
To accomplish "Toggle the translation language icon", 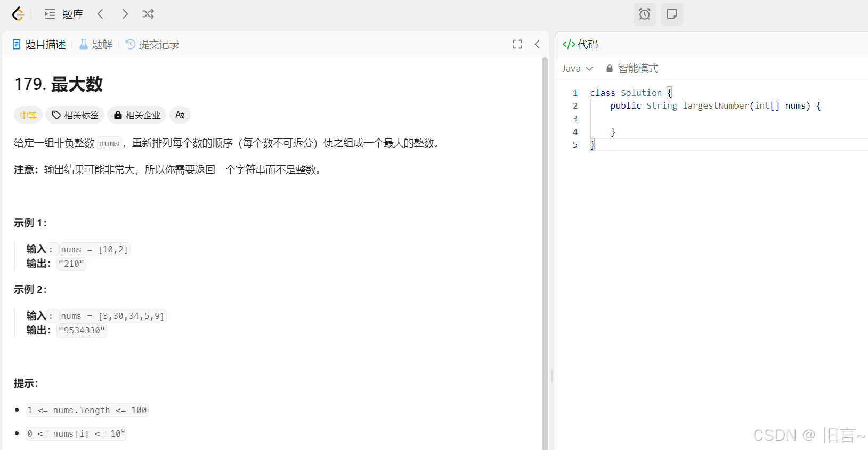I will [180, 115].
